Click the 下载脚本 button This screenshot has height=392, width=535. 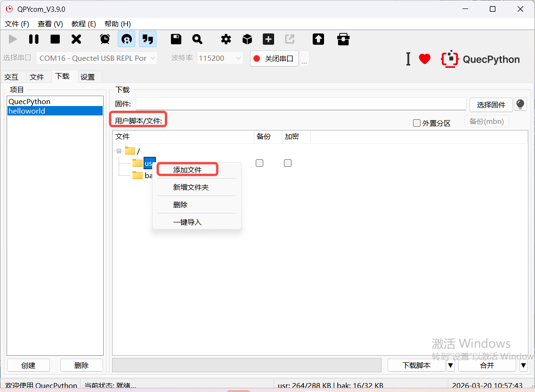[x=416, y=365]
